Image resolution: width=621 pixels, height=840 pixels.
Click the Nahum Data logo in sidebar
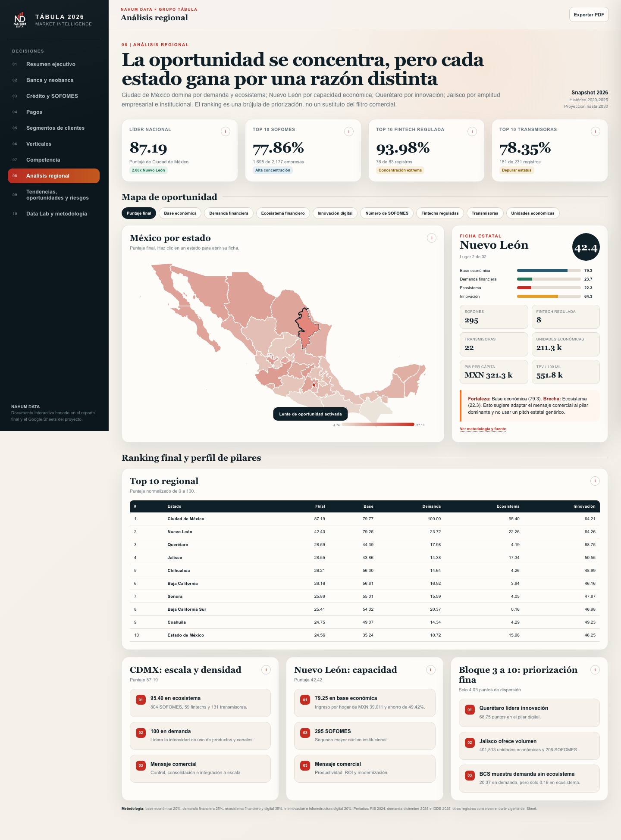click(20, 20)
